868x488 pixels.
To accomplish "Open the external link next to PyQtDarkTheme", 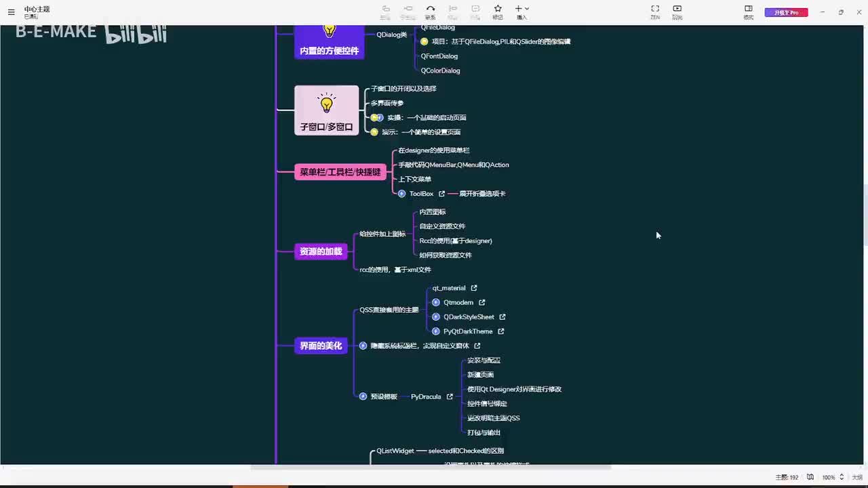I will tap(501, 331).
